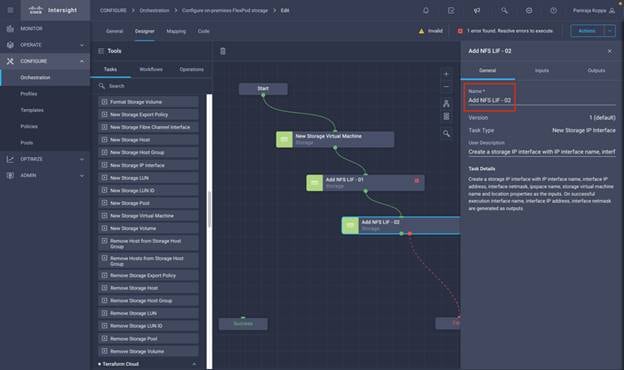The height and width of the screenshot is (370, 624).
Task: Click the New Storage Virtual Machine node icon
Action: (284, 139)
